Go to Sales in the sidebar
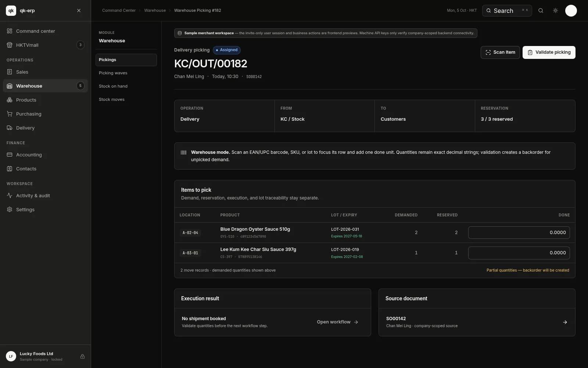 tap(45, 72)
